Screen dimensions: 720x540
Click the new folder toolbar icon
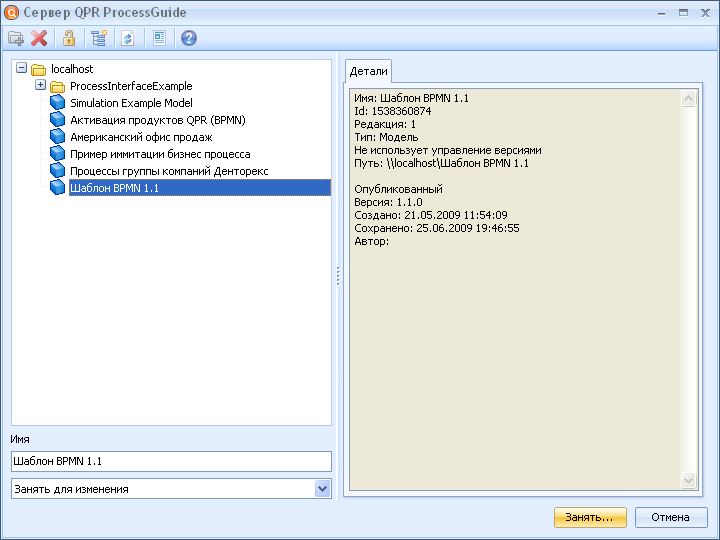pyautogui.click(x=16, y=38)
